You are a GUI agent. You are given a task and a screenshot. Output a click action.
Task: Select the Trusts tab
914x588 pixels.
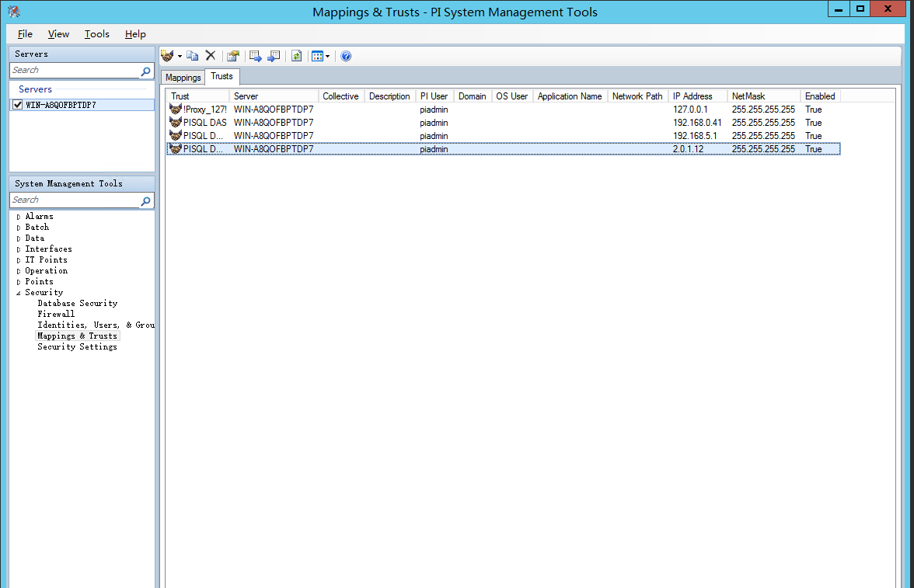coord(222,76)
